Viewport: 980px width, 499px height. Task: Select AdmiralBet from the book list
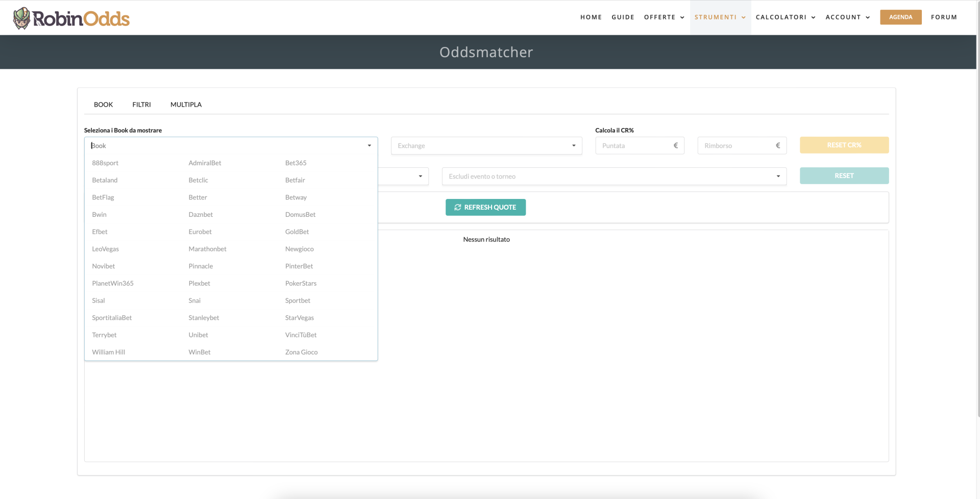205,163
